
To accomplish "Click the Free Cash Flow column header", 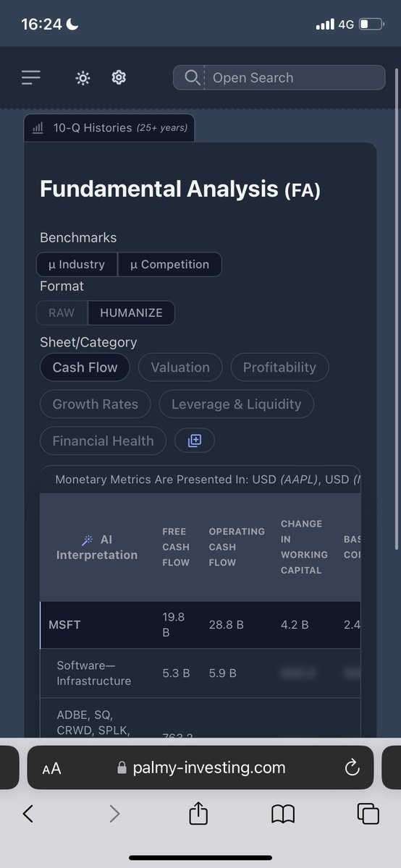I will coord(176,547).
